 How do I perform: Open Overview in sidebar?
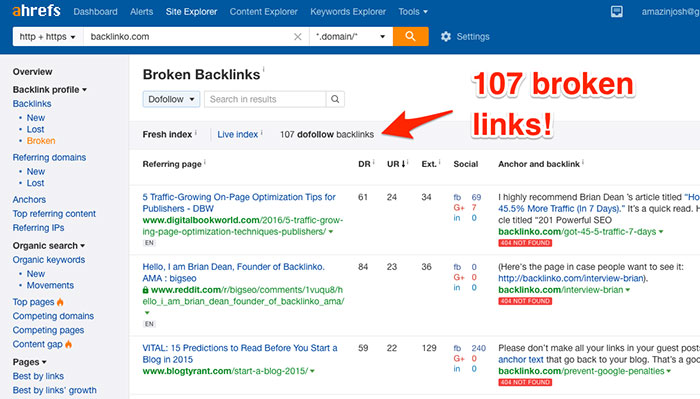coord(32,72)
